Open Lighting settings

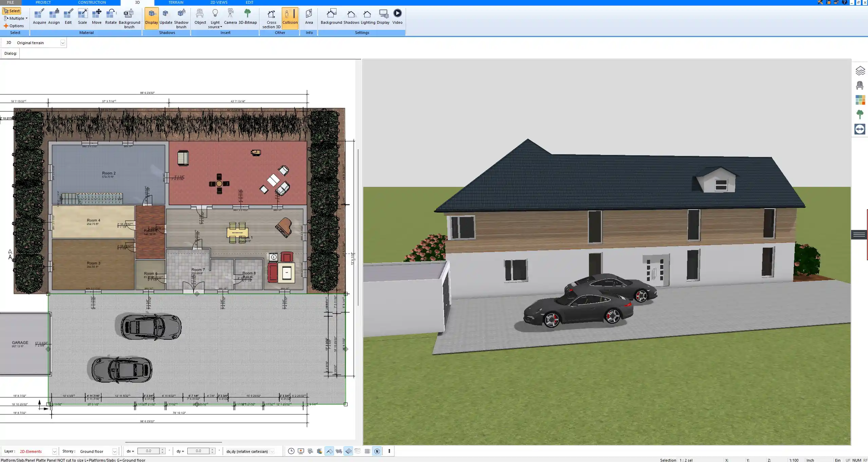coord(368,17)
